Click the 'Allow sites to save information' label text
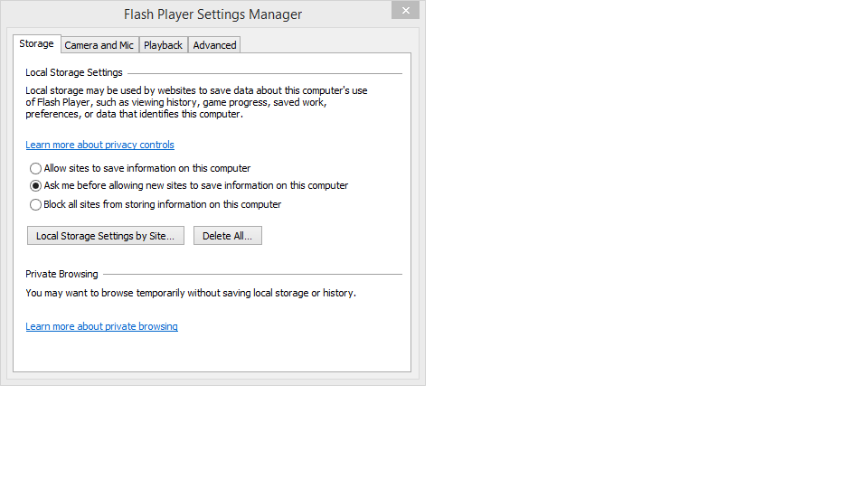 click(x=147, y=168)
